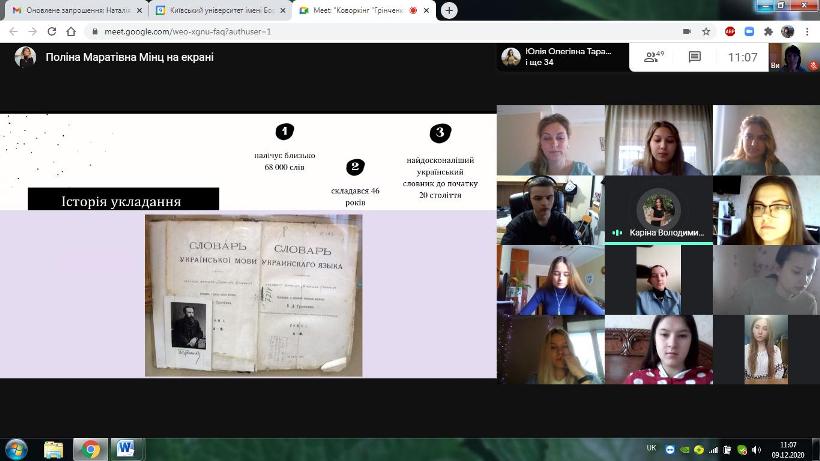Switch to the Gmail 'Оновлене запрошення' tab
The image size is (820, 461).
pos(77,10)
